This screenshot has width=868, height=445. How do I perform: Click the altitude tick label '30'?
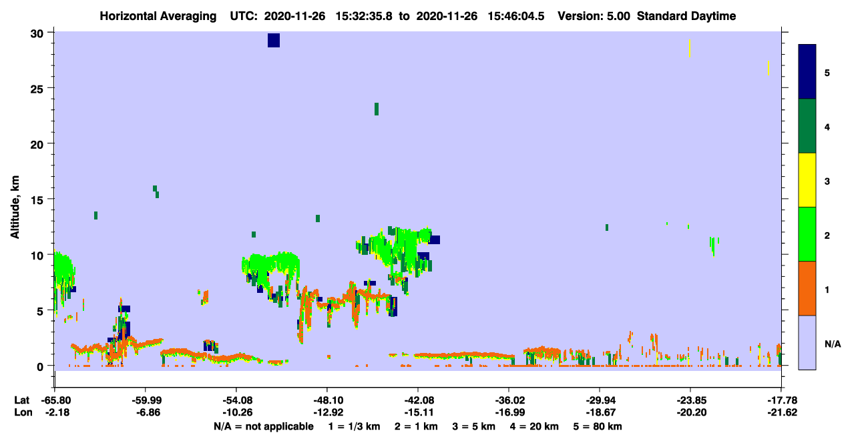38,33
